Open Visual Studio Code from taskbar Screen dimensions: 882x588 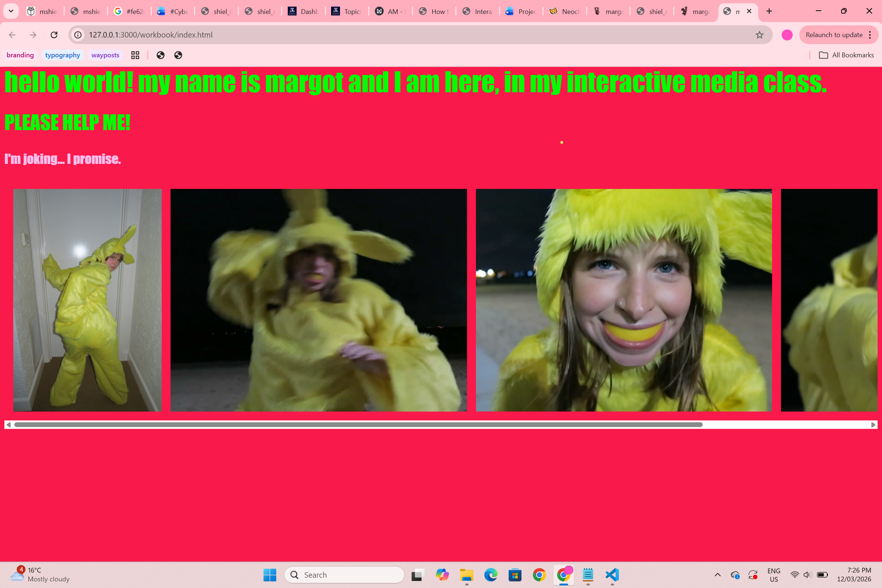pyautogui.click(x=612, y=574)
